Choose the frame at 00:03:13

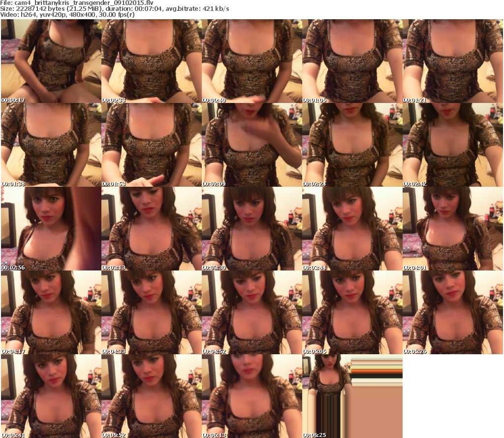(152, 229)
